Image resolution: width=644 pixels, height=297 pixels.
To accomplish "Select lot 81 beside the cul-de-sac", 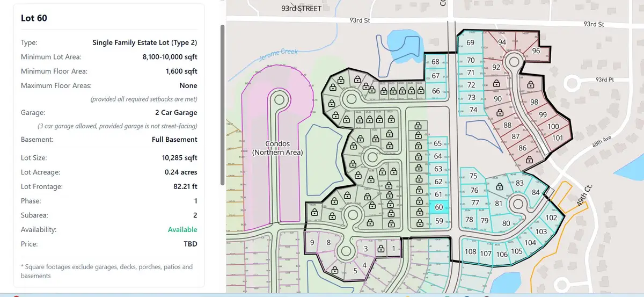I will point(499,204).
